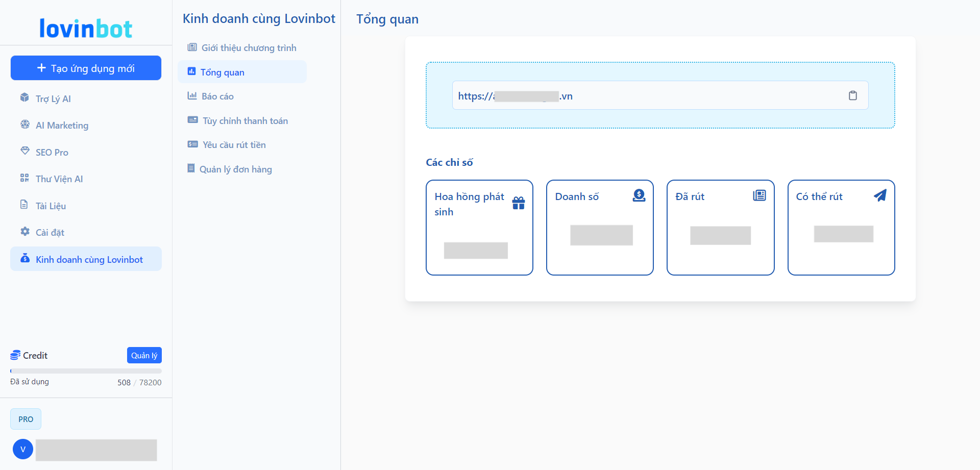Click the grid icon for Thư Viện AI
Screen dimensions: 980x470
tap(24, 178)
